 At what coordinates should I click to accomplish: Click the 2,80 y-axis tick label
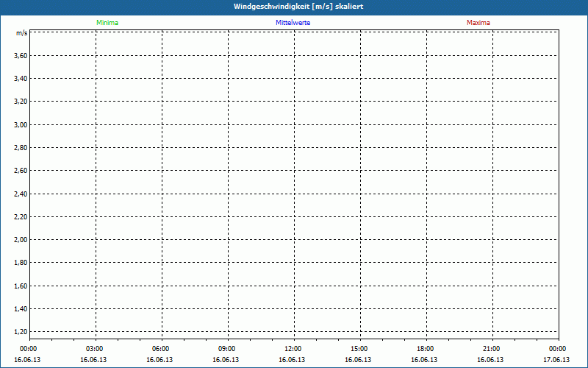pyautogui.click(x=21, y=148)
